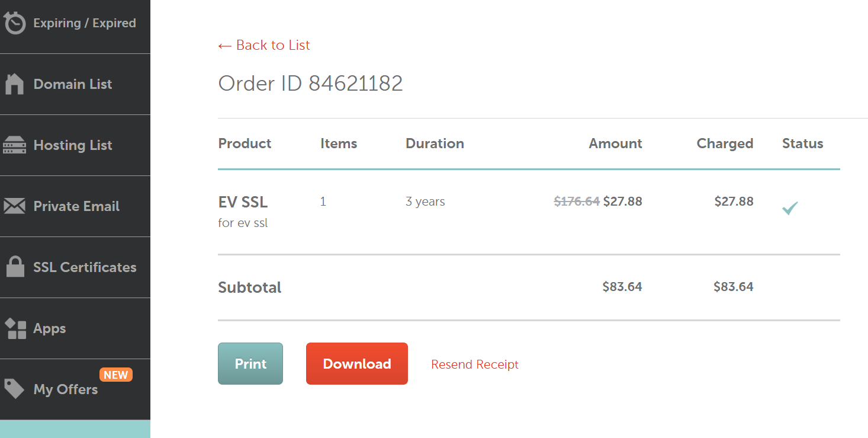Click the Resend Receipt link
Image resolution: width=868 pixels, height=438 pixels.
coord(474,365)
